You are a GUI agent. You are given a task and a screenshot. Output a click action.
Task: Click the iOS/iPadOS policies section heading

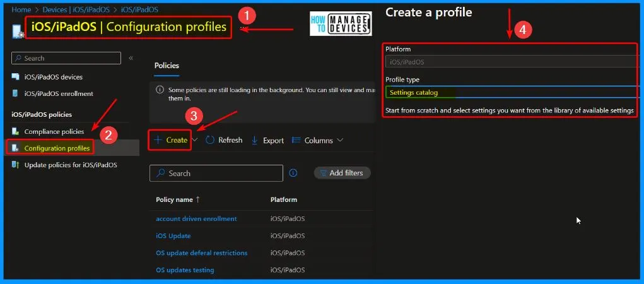(42, 114)
